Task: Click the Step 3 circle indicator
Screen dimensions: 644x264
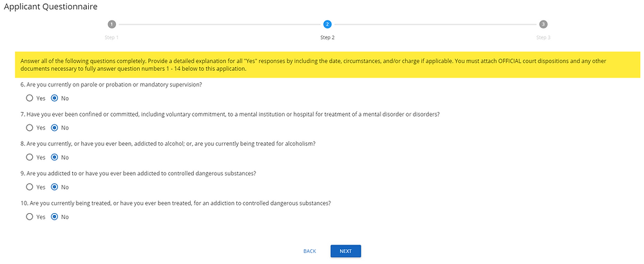Action: [x=543, y=24]
